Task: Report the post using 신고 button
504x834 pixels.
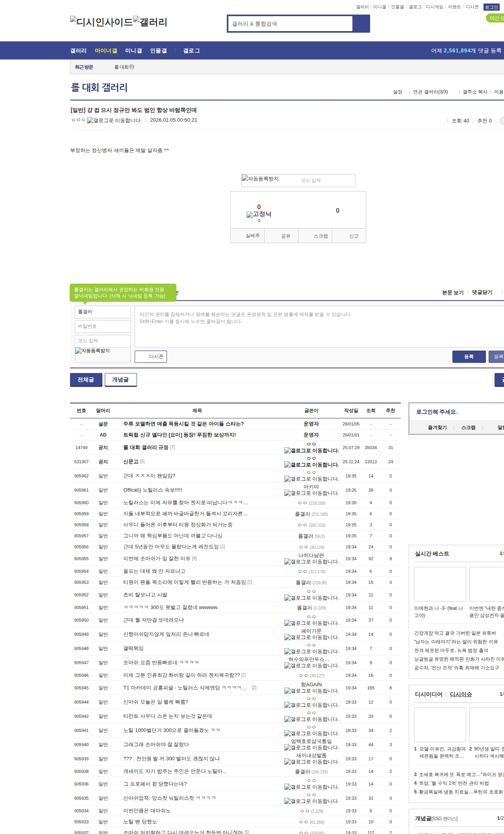Action: point(354,236)
